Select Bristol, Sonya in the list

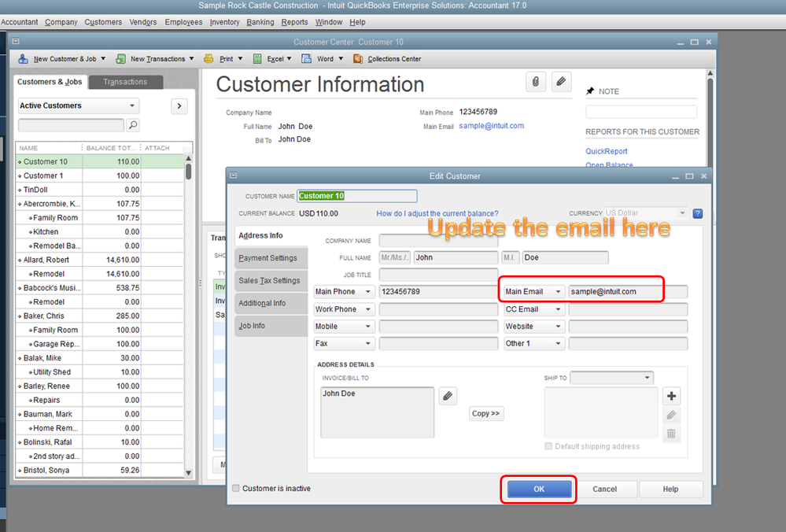tap(100, 471)
